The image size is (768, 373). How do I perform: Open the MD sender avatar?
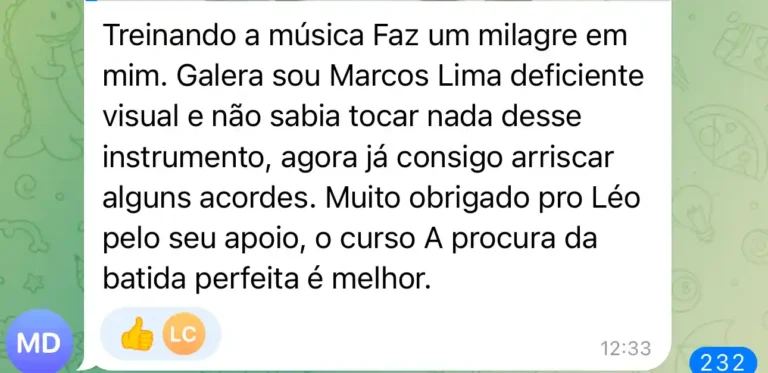(37, 343)
